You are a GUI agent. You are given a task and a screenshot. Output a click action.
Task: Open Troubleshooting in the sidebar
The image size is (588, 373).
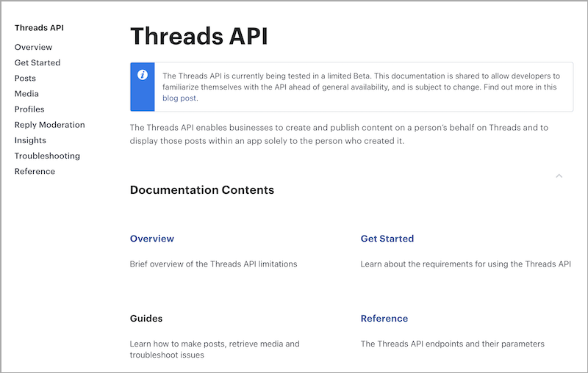(x=47, y=156)
